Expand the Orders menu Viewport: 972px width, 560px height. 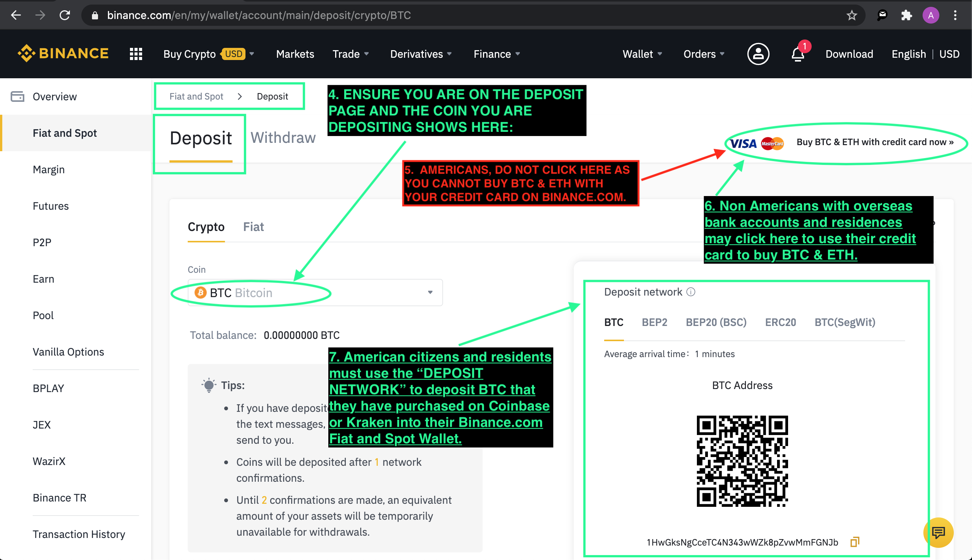703,54
